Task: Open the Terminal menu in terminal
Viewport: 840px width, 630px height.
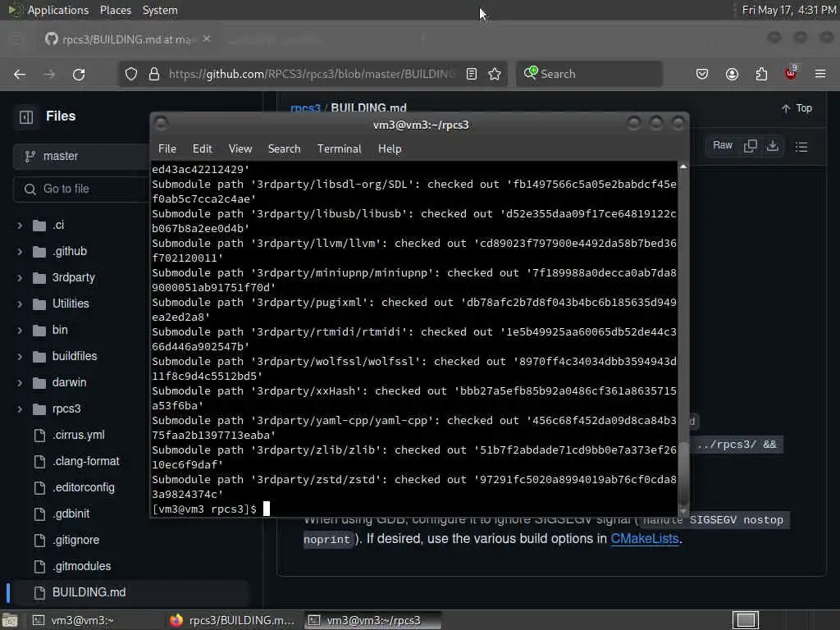Action: point(339,149)
